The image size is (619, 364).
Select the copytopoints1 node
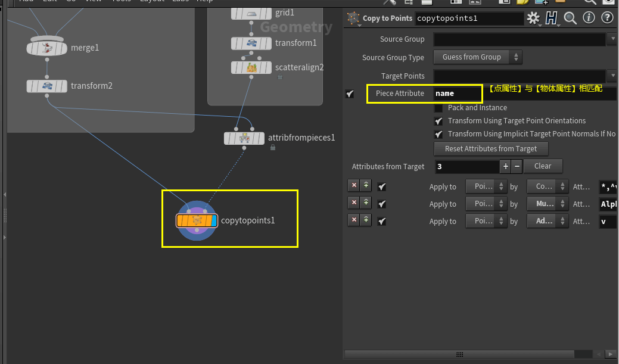(x=197, y=220)
